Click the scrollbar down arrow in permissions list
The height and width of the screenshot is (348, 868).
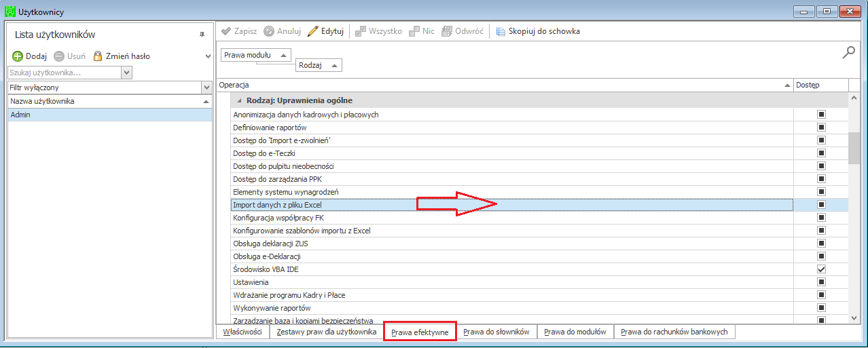pos(854,317)
